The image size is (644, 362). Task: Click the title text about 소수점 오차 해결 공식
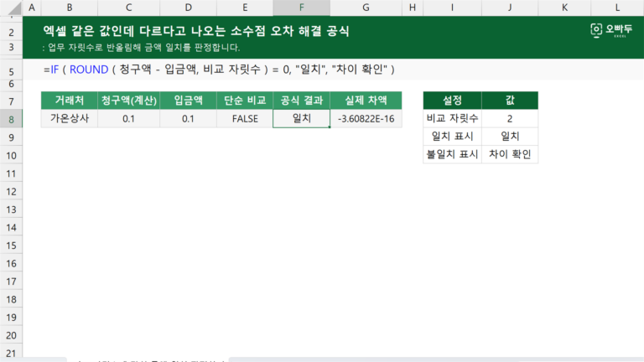click(196, 31)
